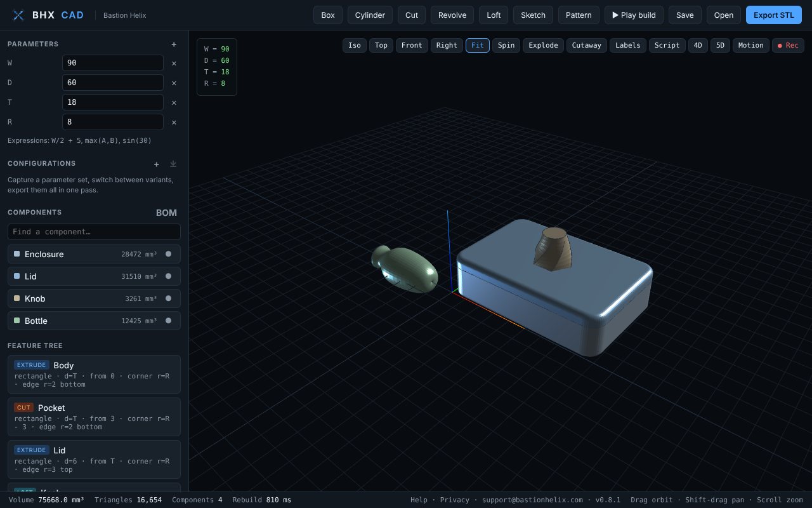Add a Box primitive
The image size is (812, 508).
click(328, 15)
